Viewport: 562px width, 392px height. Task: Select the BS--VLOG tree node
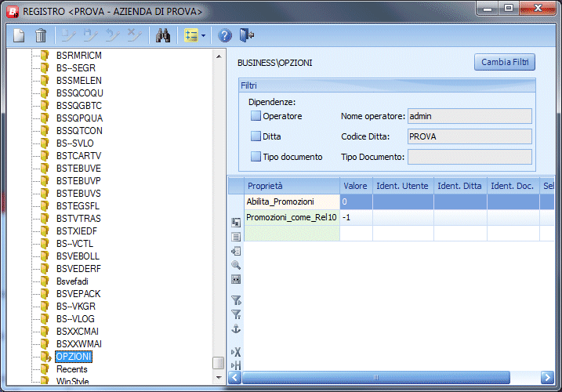[x=75, y=319]
